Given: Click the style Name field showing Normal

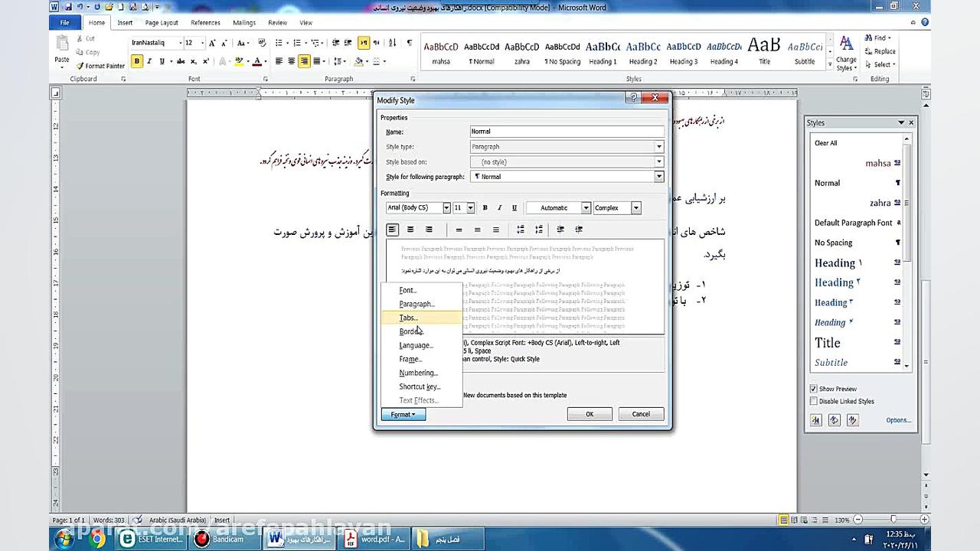Looking at the screenshot, I should tap(567, 131).
